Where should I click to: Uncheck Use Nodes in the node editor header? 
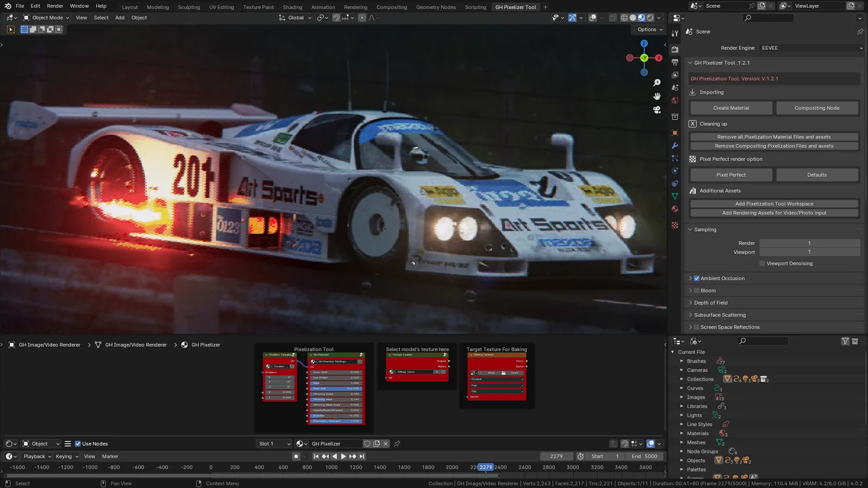tap(78, 443)
